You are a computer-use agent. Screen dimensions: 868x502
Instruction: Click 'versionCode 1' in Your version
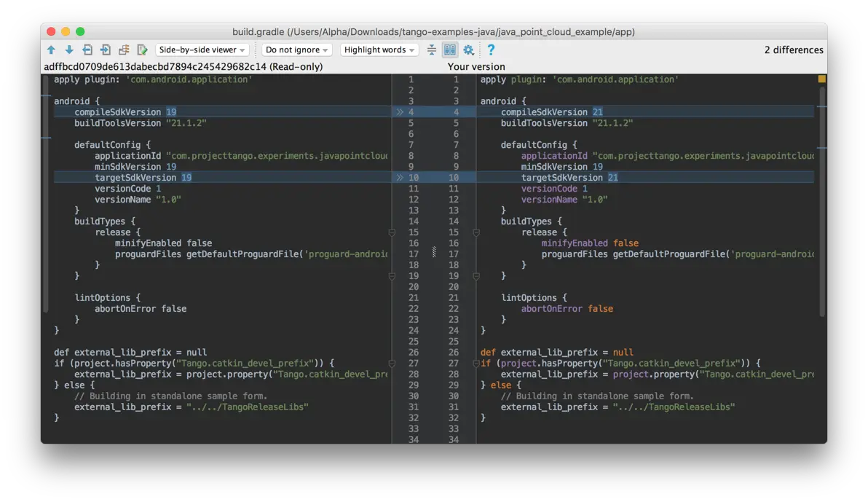(554, 189)
